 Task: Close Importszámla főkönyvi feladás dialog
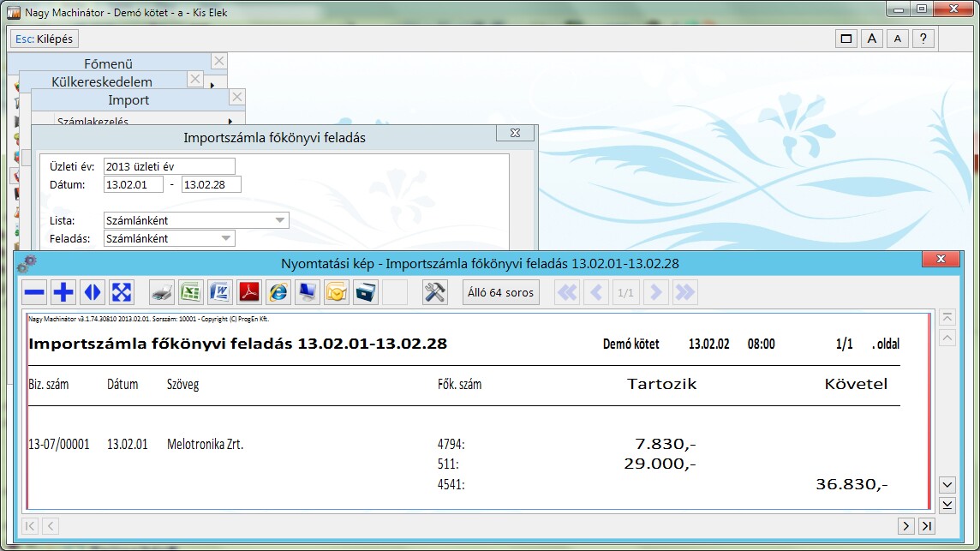pos(515,133)
